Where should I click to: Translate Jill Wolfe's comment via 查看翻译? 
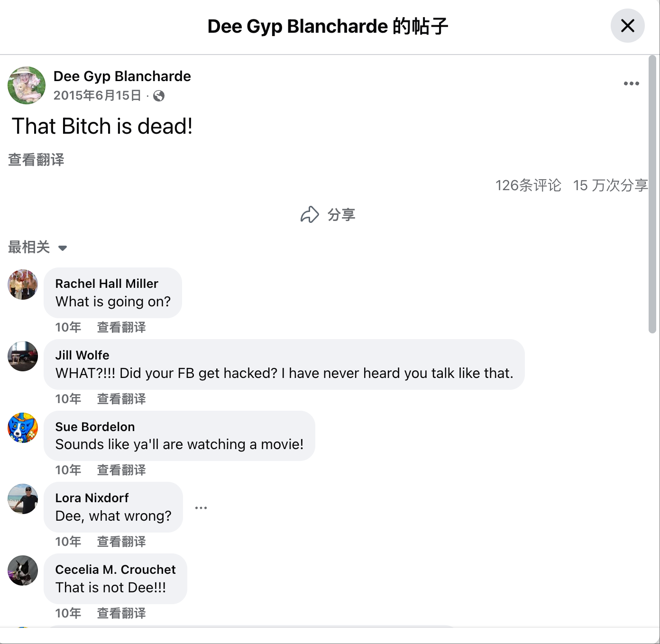pos(121,399)
